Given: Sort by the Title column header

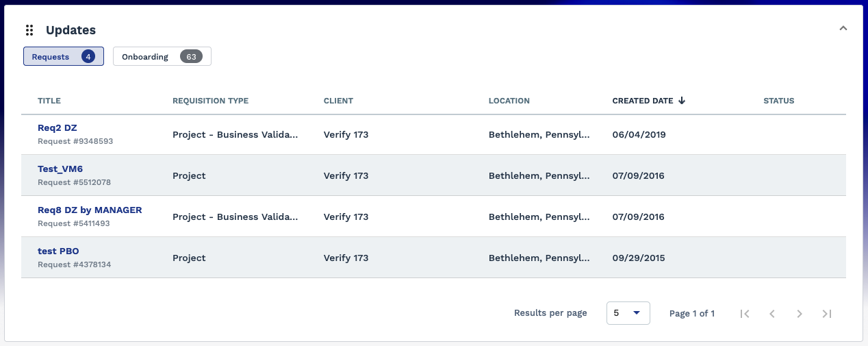Looking at the screenshot, I should click(x=49, y=101).
